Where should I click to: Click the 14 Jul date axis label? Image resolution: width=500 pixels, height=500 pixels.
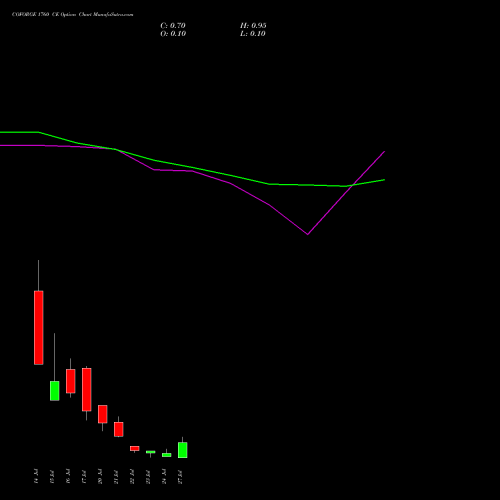pos(36,476)
